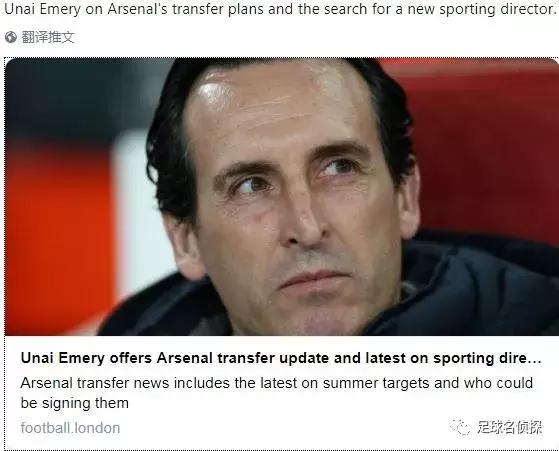
Task: Expand the truncated headline ellipsis
Action: [x=535, y=359]
